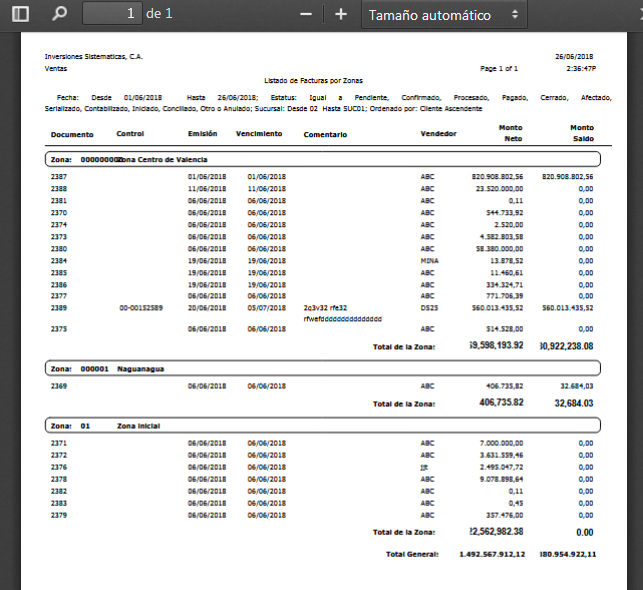Click control number 00-00152589
Viewport: 643px width, 590px height.
140,309
